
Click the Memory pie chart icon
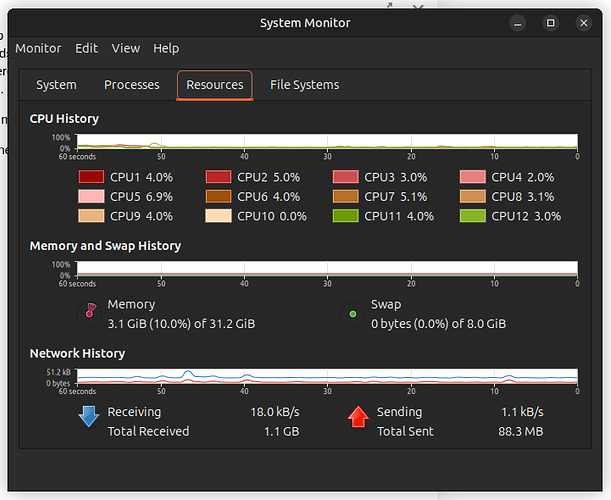pyautogui.click(x=90, y=313)
